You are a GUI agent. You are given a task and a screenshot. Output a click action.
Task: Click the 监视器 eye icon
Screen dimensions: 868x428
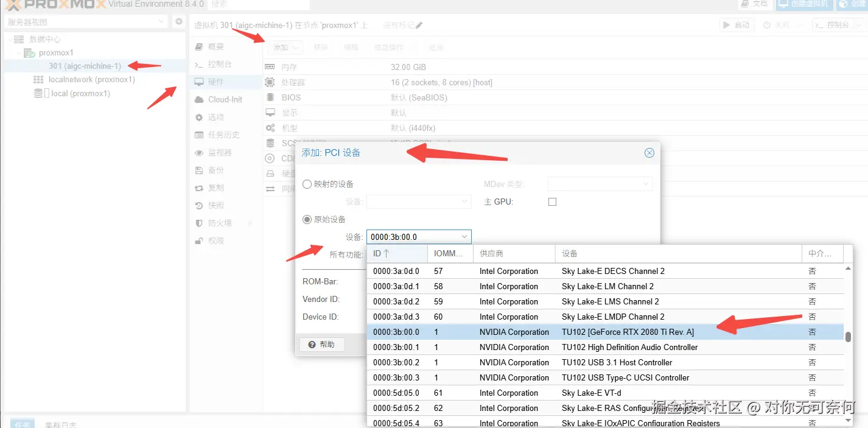198,152
